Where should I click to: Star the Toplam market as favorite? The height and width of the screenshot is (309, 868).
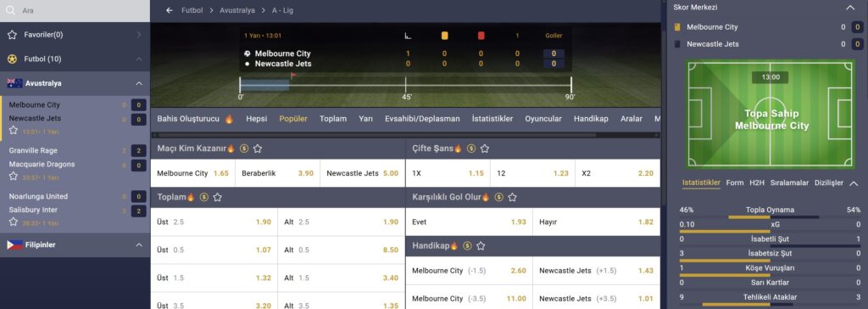218,197
